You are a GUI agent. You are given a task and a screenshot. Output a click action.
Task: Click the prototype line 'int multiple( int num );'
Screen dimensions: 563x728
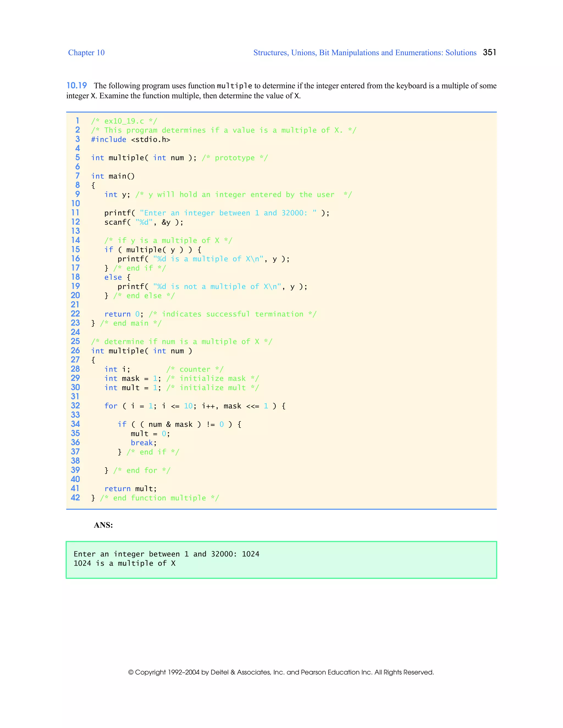144,158
